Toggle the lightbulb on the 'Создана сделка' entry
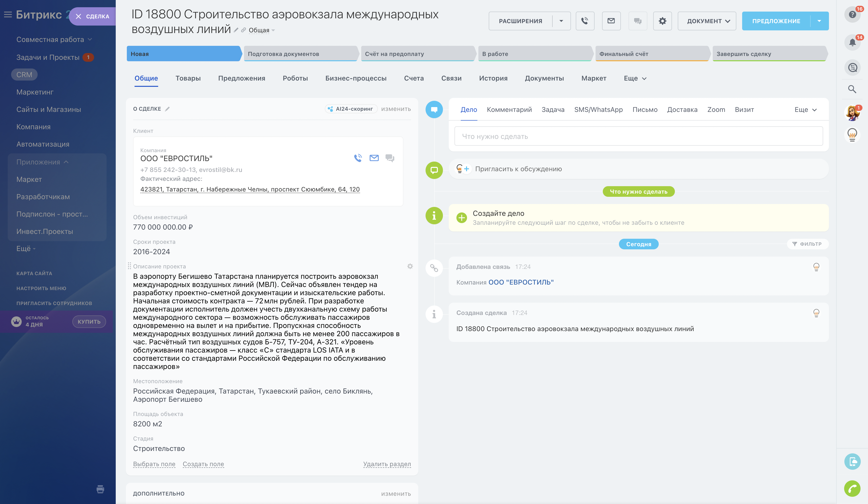This screenshot has width=868, height=504. pos(817,313)
